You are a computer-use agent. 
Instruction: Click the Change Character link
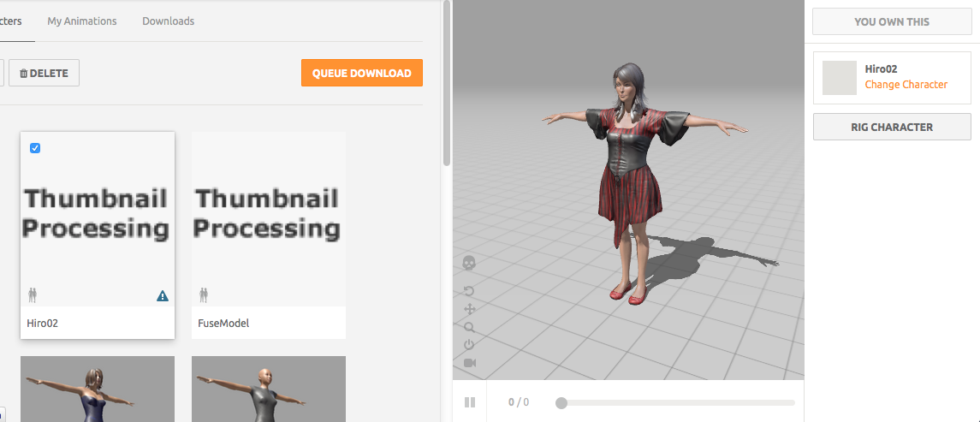click(x=906, y=85)
